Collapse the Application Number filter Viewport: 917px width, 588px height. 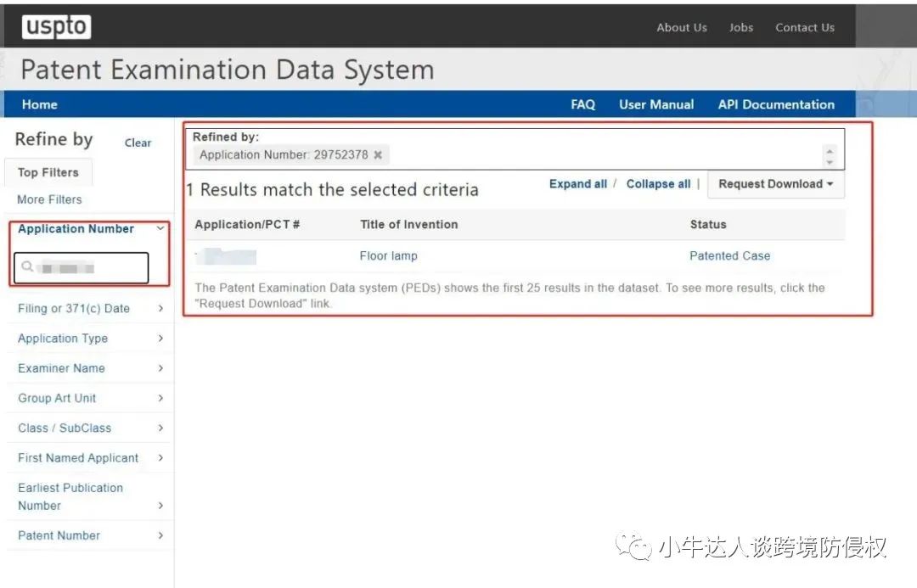click(160, 228)
